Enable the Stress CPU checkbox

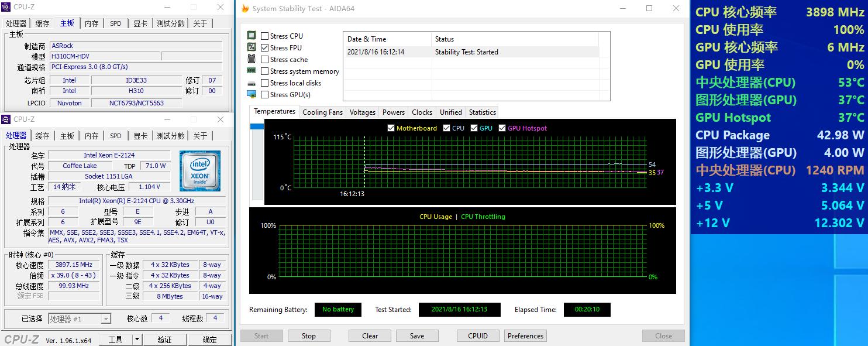click(x=265, y=36)
